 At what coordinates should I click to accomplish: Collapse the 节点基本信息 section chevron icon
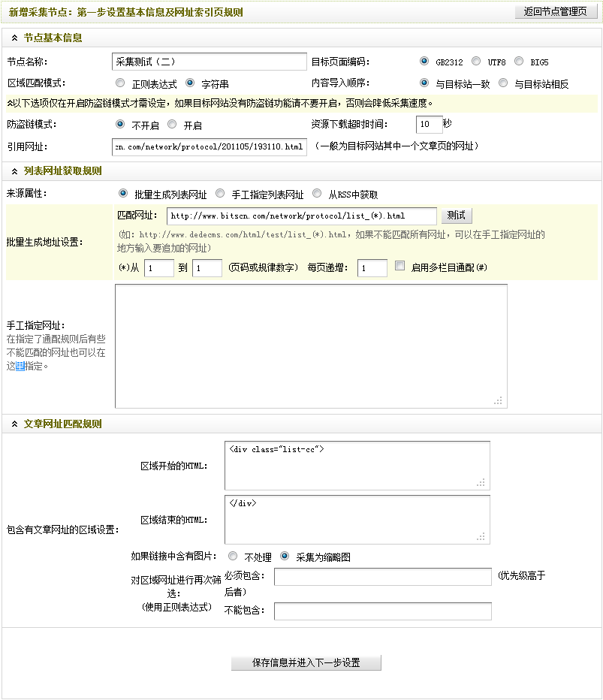pos(14,38)
